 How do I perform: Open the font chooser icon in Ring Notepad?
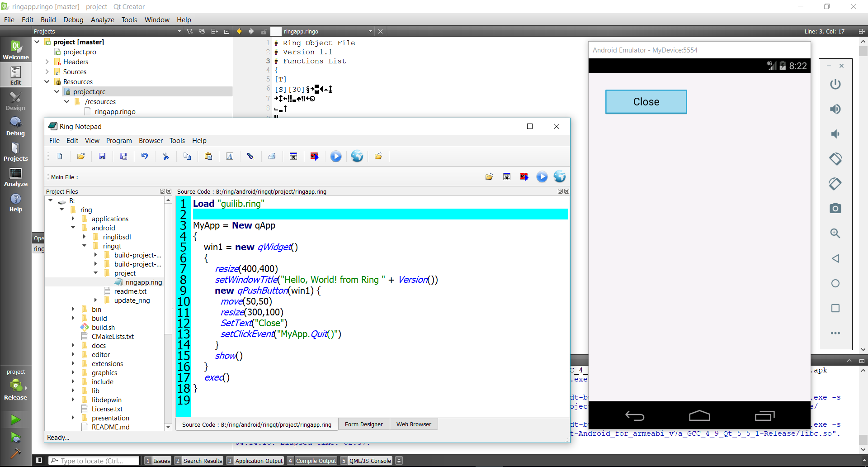230,156
